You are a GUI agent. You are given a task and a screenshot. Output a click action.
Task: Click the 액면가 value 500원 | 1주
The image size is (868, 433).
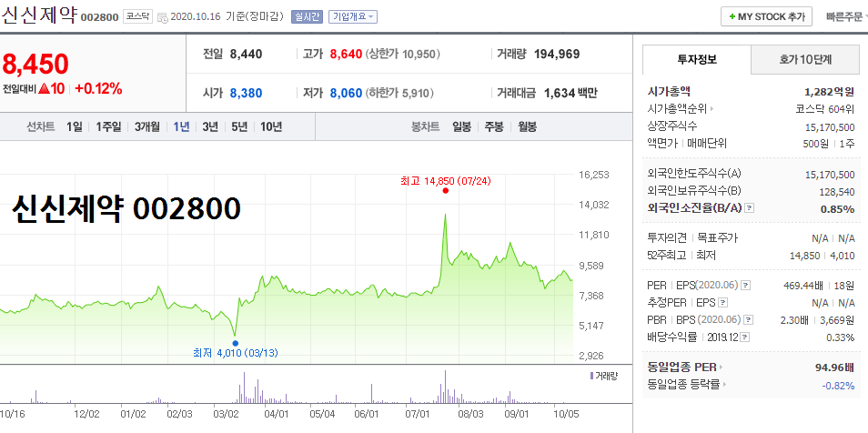829,144
